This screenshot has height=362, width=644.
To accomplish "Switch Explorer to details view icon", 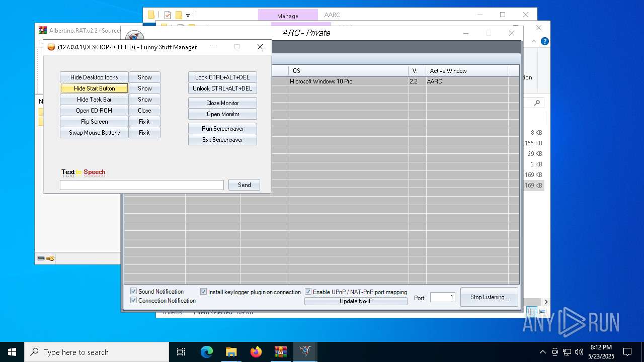I will (532, 312).
